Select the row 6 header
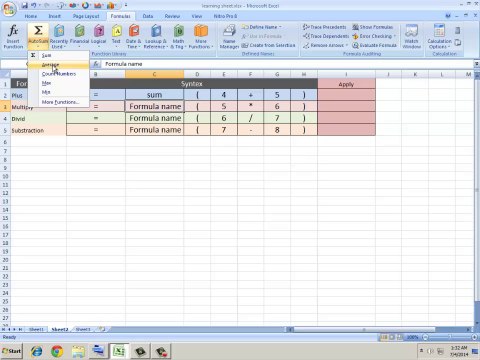Image resolution: width=480 pixels, height=360 pixels. (x=5, y=142)
